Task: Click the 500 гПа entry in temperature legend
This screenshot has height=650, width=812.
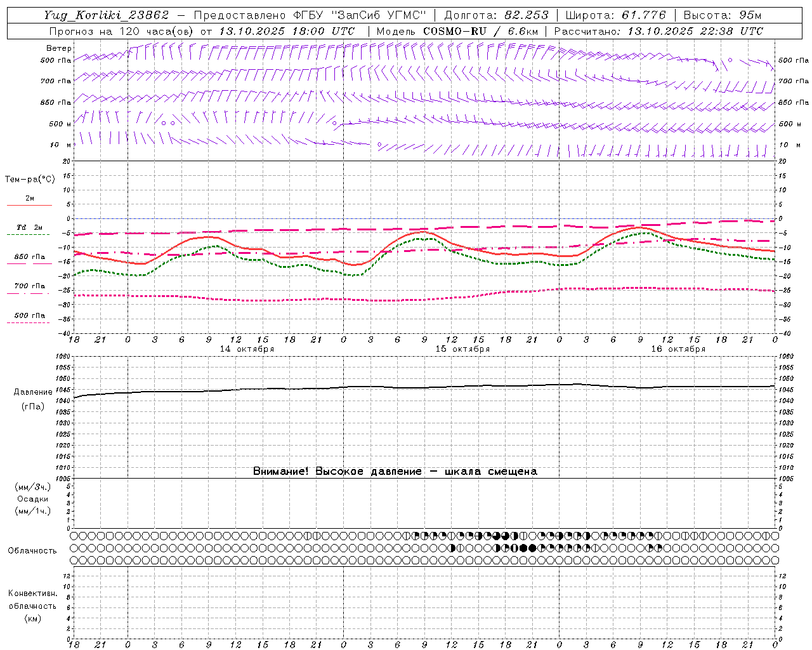Action: click(30, 315)
